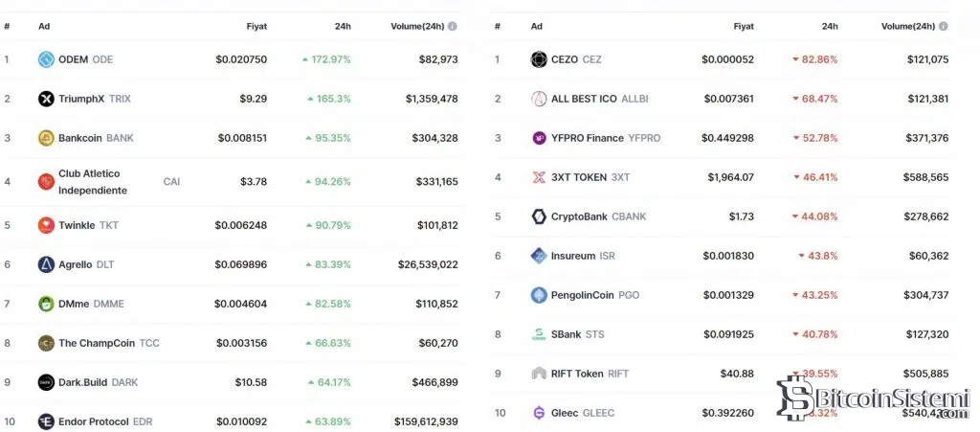
Task: Click the DMme green logo icon
Action: tap(45, 304)
